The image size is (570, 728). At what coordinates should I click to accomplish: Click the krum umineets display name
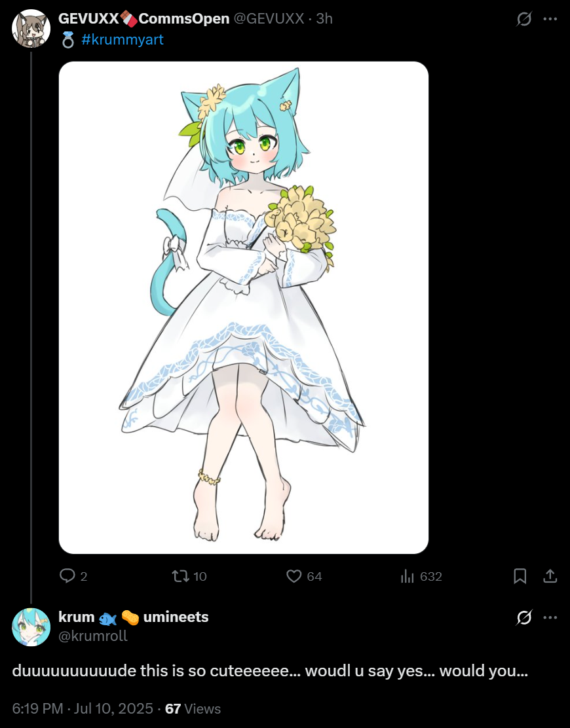pyautogui.click(x=133, y=617)
